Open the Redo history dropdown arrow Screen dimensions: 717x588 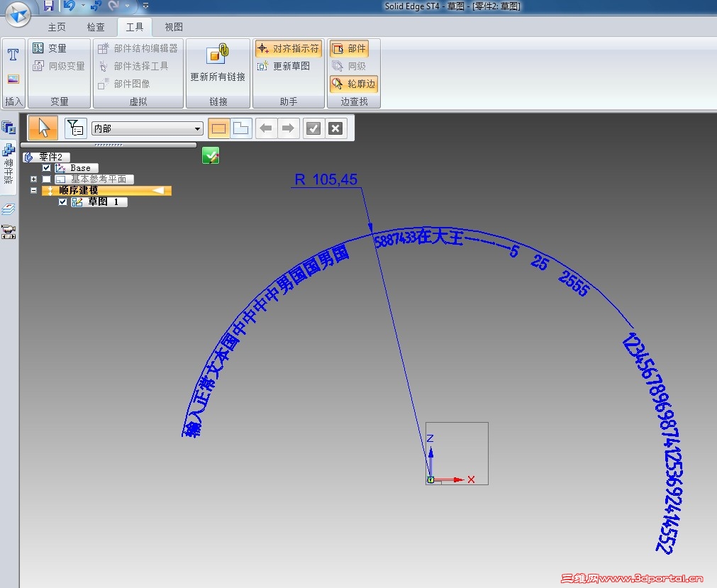[127, 6]
